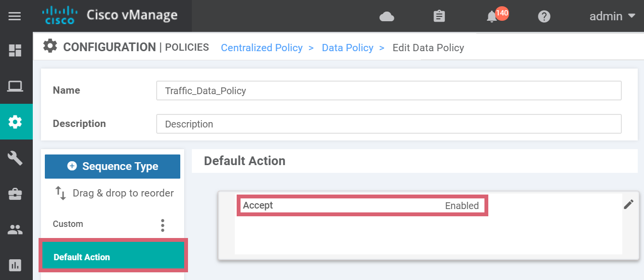Open the Dashboard from the sidebar
The height and width of the screenshot is (280, 644).
tap(15, 51)
